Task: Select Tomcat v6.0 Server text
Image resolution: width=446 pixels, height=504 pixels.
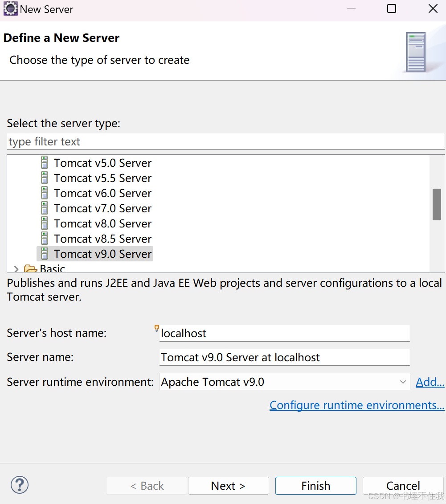Action: coord(103,193)
